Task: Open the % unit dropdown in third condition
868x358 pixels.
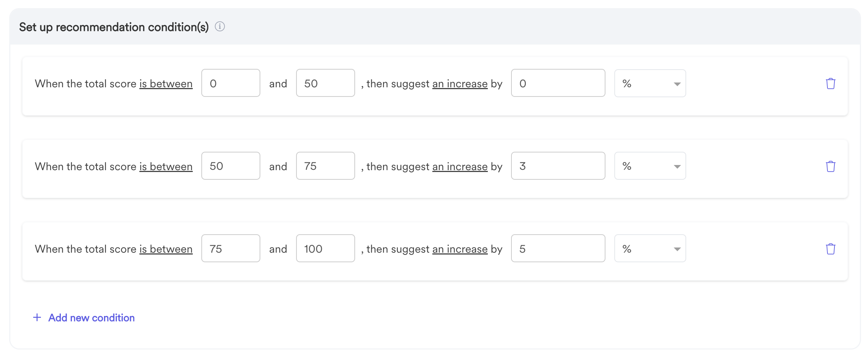Action: coord(650,248)
